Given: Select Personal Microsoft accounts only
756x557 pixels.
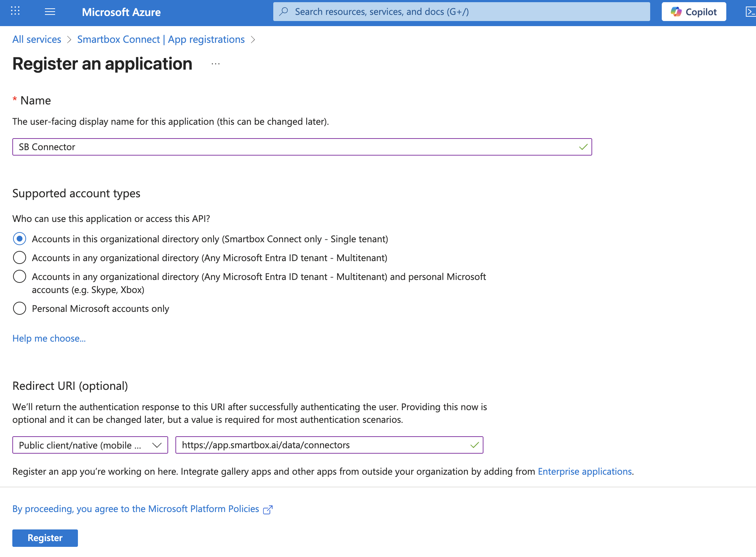Looking at the screenshot, I should click(x=20, y=309).
